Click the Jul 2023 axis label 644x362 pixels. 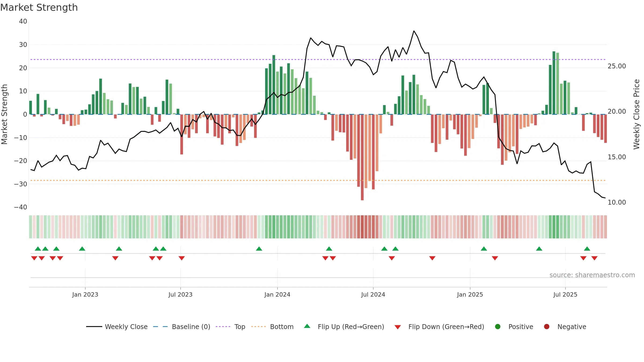[180, 294]
